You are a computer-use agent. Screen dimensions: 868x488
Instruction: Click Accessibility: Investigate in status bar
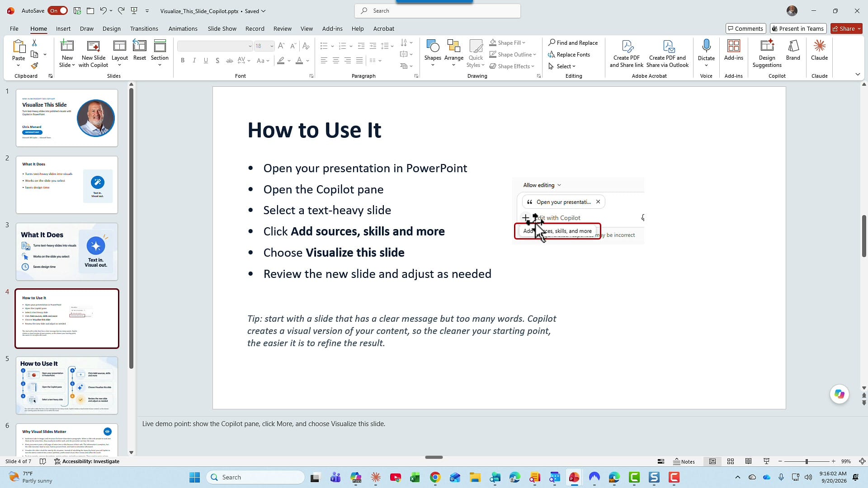coord(87,461)
